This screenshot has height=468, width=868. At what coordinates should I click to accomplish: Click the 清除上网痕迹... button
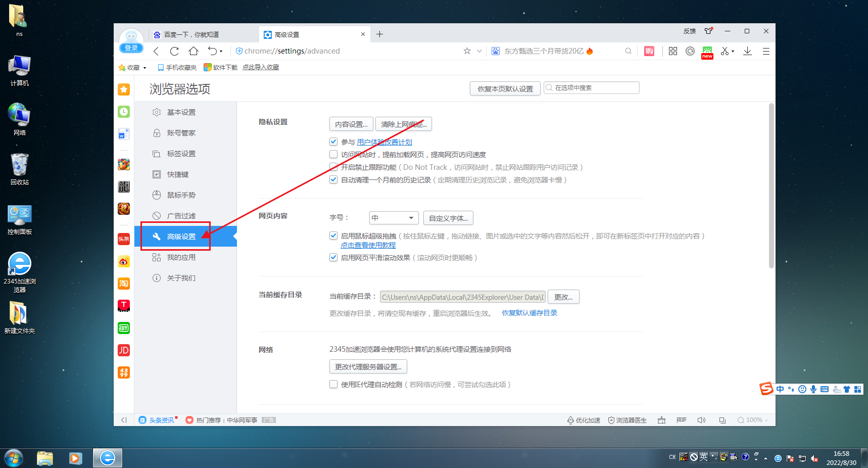(404, 124)
